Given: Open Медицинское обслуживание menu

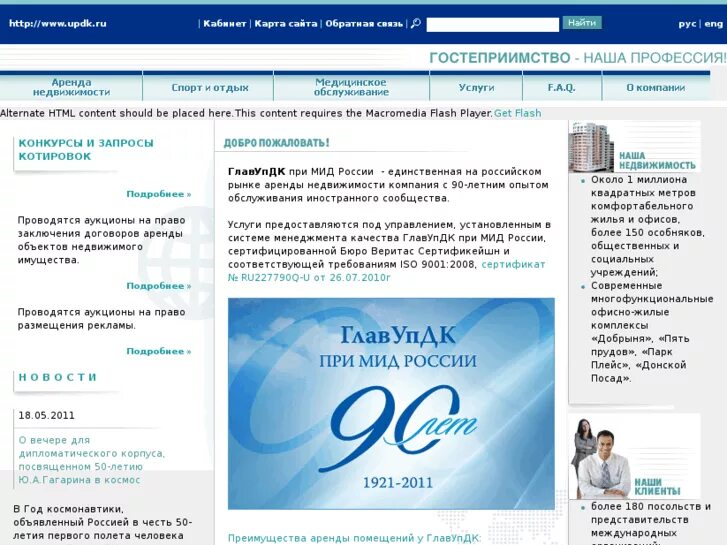Looking at the screenshot, I should [351, 87].
